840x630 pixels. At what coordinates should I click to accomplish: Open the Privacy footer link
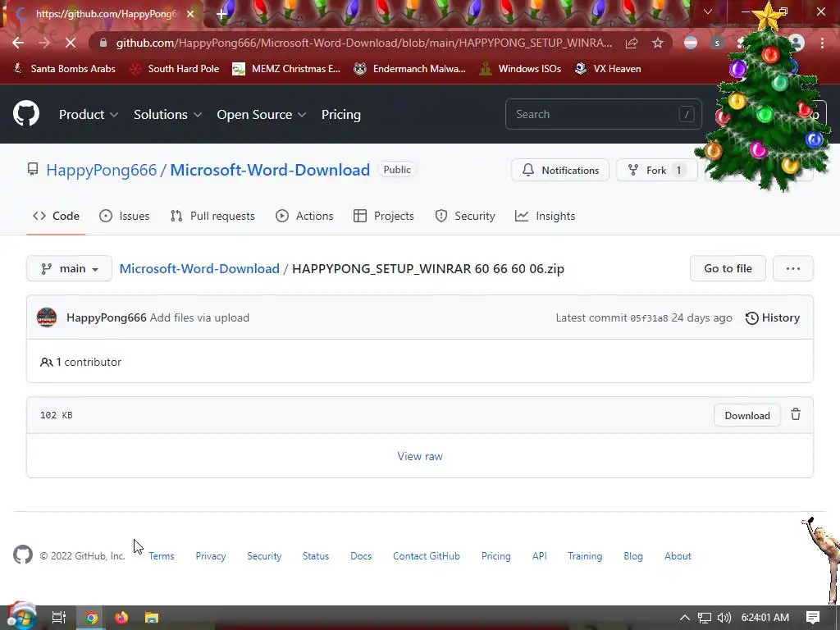[211, 556]
